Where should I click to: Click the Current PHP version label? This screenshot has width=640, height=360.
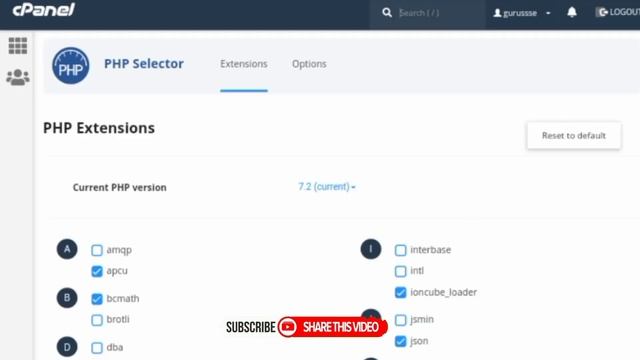[120, 187]
